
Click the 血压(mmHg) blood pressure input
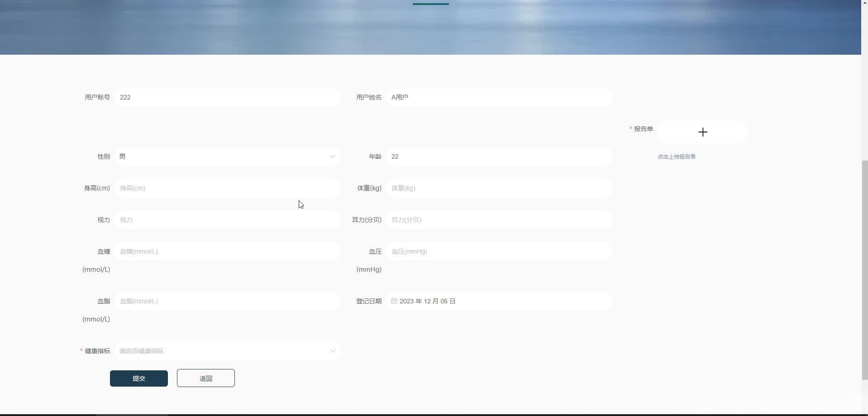[499, 251]
